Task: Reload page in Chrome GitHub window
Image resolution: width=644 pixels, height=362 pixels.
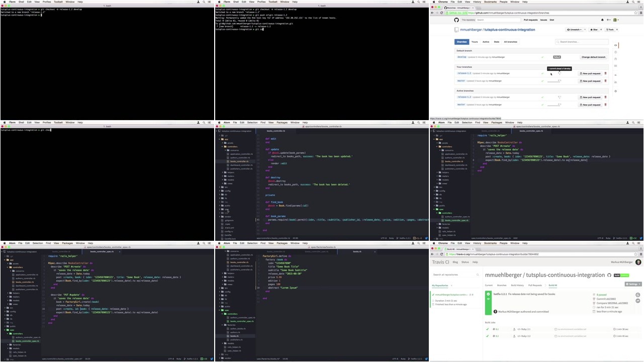Action: (x=441, y=13)
